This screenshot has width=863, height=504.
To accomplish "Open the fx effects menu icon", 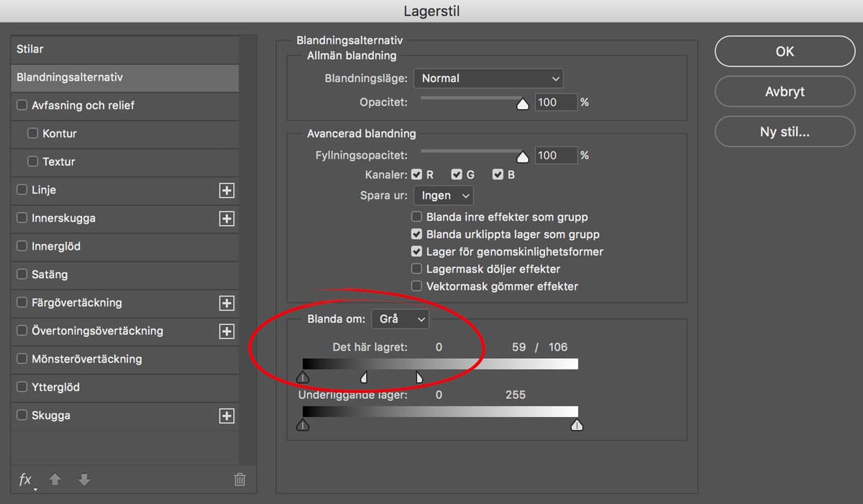I will pyautogui.click(x=26, y=480).
